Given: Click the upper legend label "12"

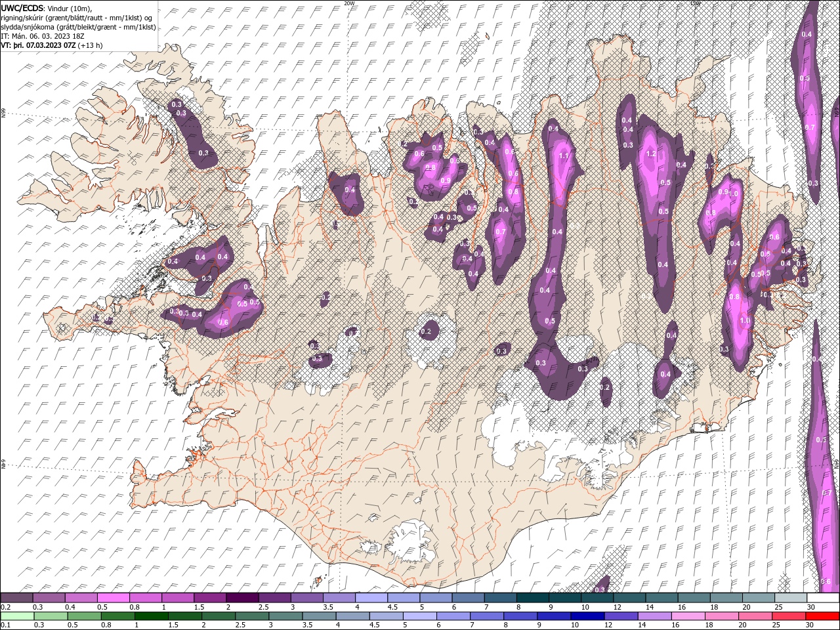Looking at the screenshot, I should click(x=618, y=607).
